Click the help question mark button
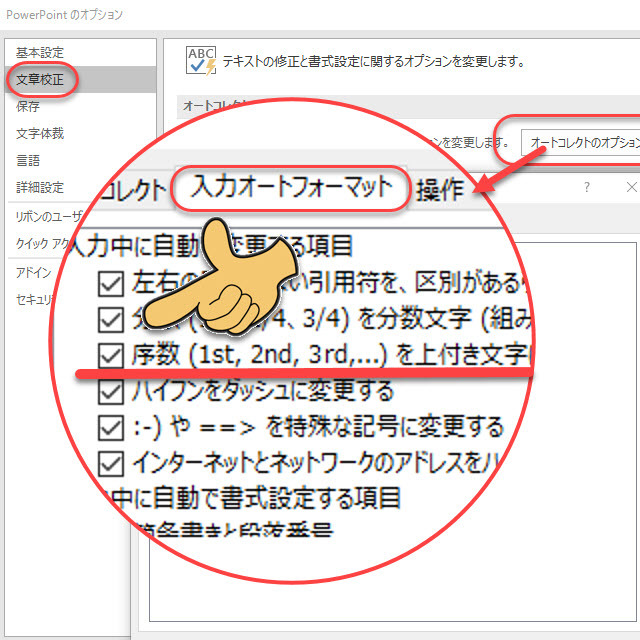 (587, 187)
